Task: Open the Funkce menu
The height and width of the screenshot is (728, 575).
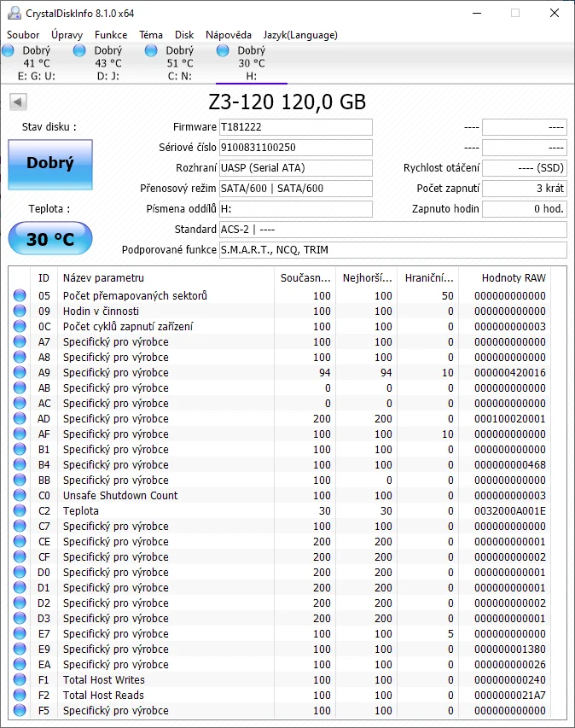Action: click(x=111, y=35)
